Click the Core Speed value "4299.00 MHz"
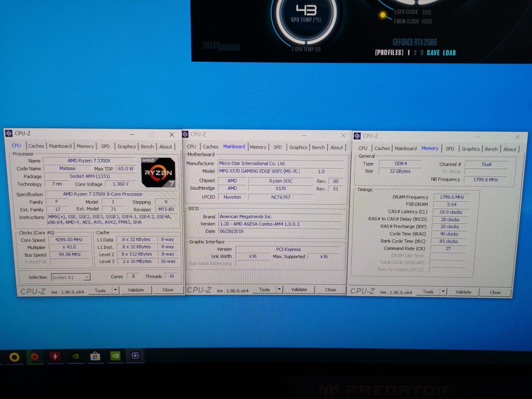Image resolution: width=532 pixels, height=399 pixels. (69, 239)
